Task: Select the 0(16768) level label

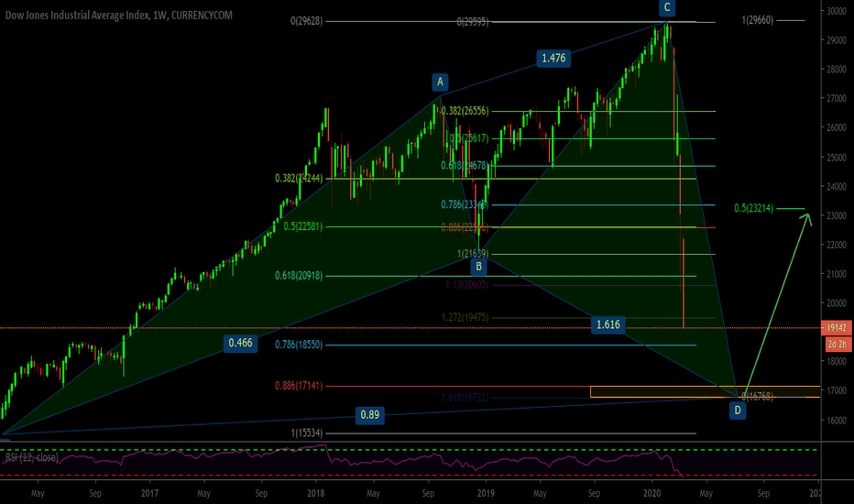Action: (758, 396)
